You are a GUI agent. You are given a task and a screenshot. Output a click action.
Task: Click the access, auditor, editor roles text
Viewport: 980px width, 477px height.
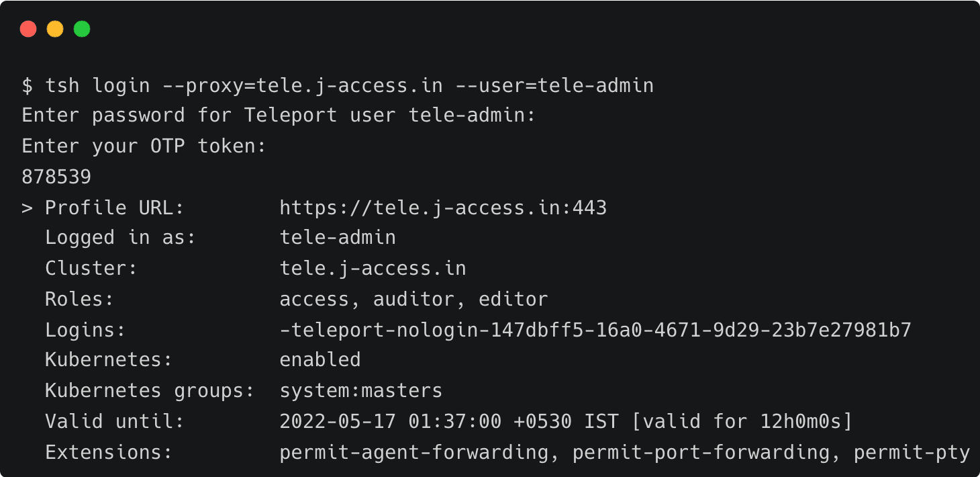coord(413,299)
